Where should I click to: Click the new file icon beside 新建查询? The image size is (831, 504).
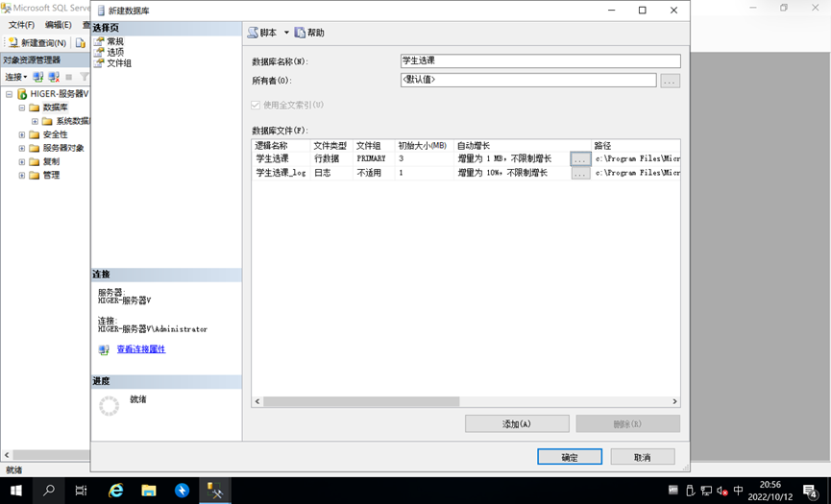(x=80, y=43)
